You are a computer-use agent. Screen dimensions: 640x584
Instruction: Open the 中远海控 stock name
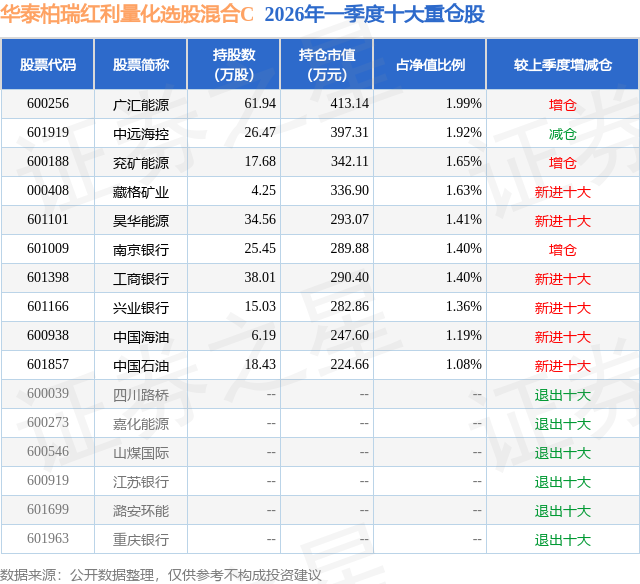[x=141, y=133]
